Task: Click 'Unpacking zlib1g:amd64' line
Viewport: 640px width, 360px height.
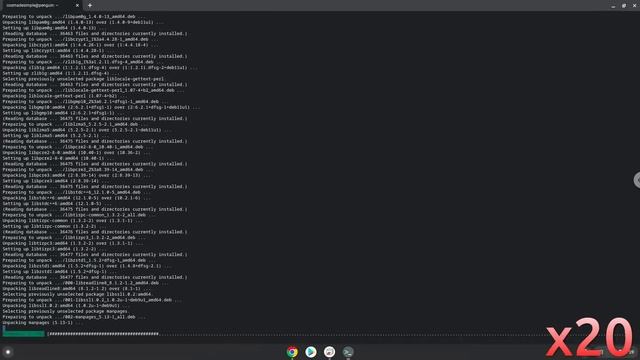Action: click(100, 67)
